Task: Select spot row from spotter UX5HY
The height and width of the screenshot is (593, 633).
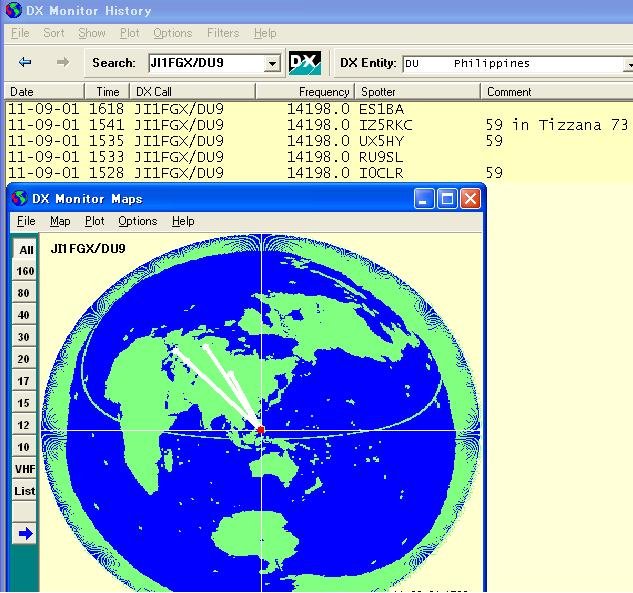Action: coord(319,141)
